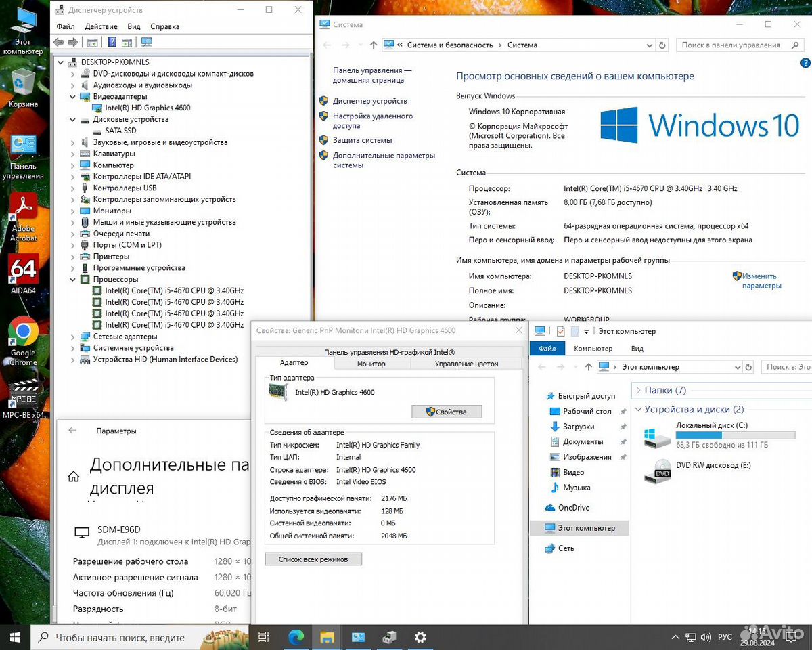Click up arrow in Система window navigation

[374, 45]
